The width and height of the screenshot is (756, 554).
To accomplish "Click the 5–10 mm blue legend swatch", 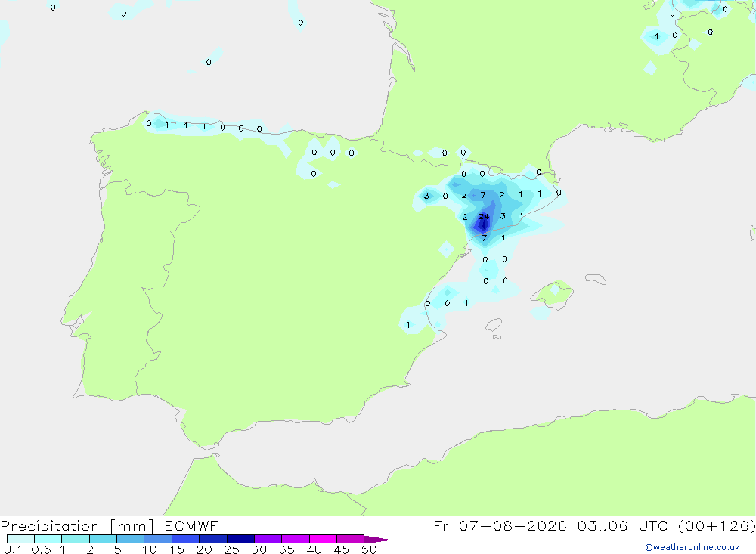I will pyautogui.click(x=131, y=539).
